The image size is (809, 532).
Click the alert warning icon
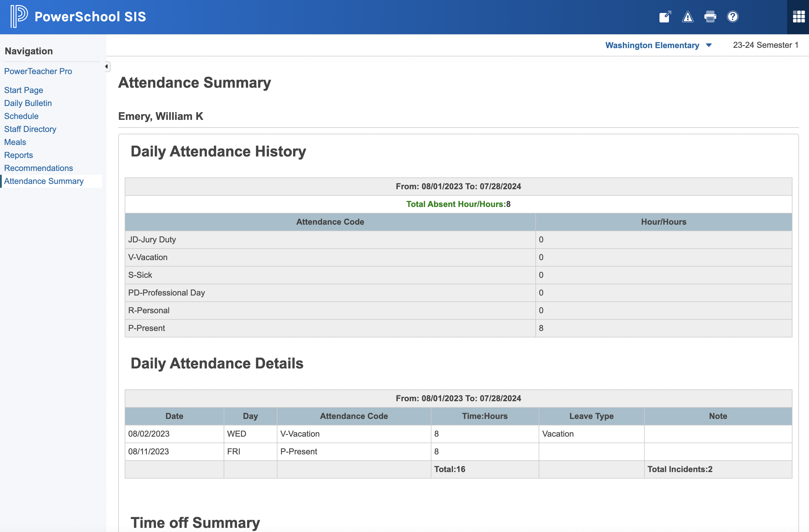click(687, 16)
